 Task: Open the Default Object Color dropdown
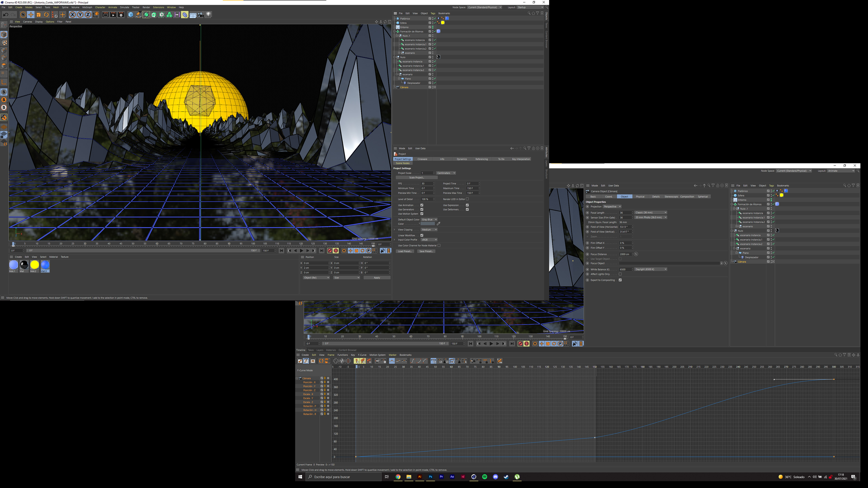[x=429, y=220]
